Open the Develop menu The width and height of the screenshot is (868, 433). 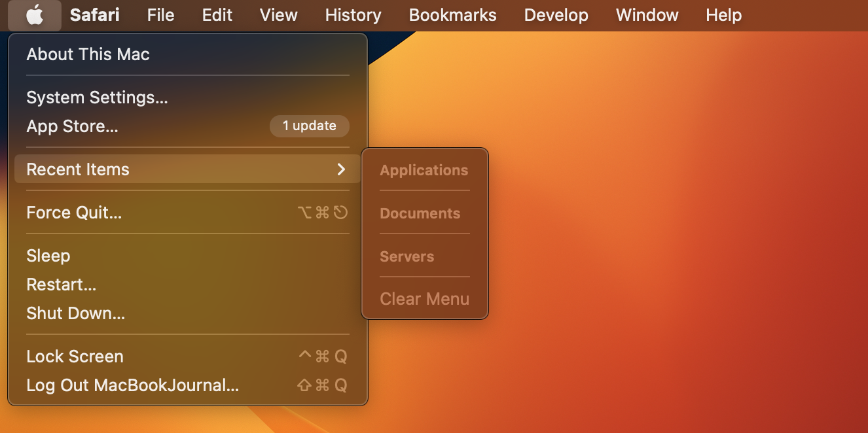pos(555,15)
